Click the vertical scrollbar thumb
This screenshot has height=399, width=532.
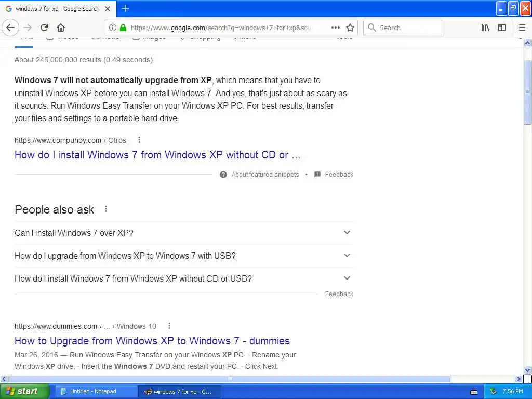[x=527, y=92]
